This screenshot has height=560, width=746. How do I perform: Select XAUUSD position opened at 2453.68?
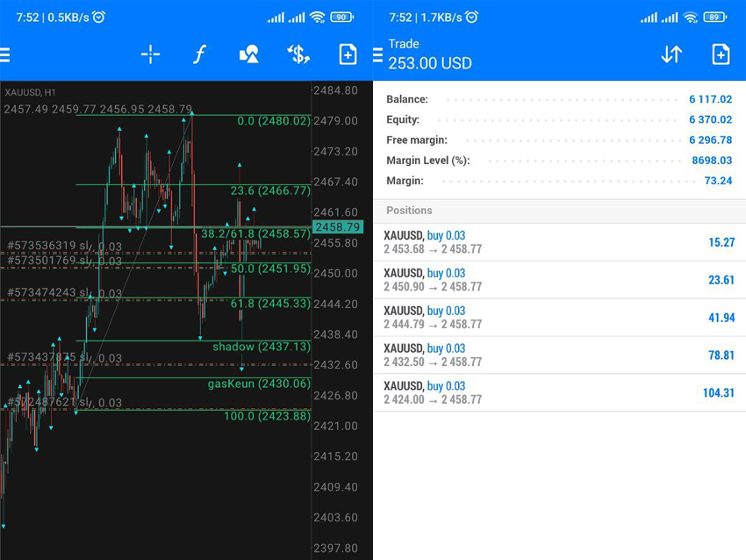[x=559, y=242]
